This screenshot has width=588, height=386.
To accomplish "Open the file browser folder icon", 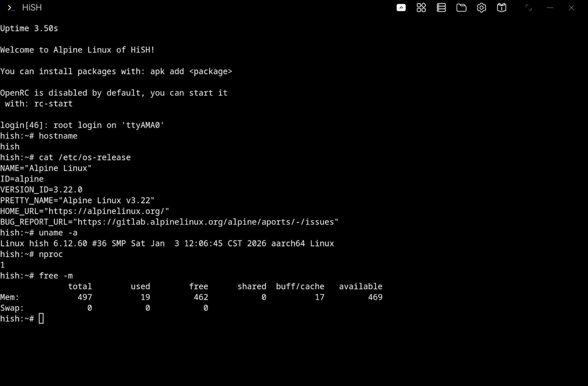I will point(461,7).
